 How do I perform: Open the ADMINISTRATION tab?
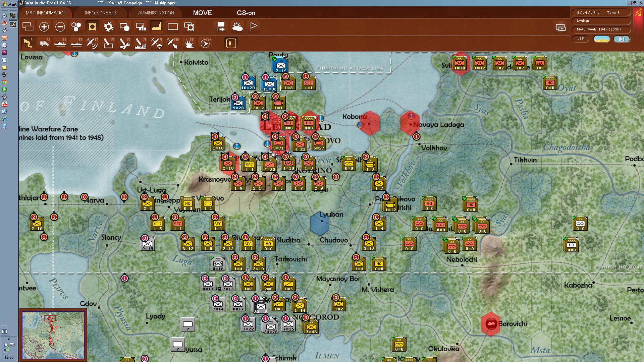156,13
